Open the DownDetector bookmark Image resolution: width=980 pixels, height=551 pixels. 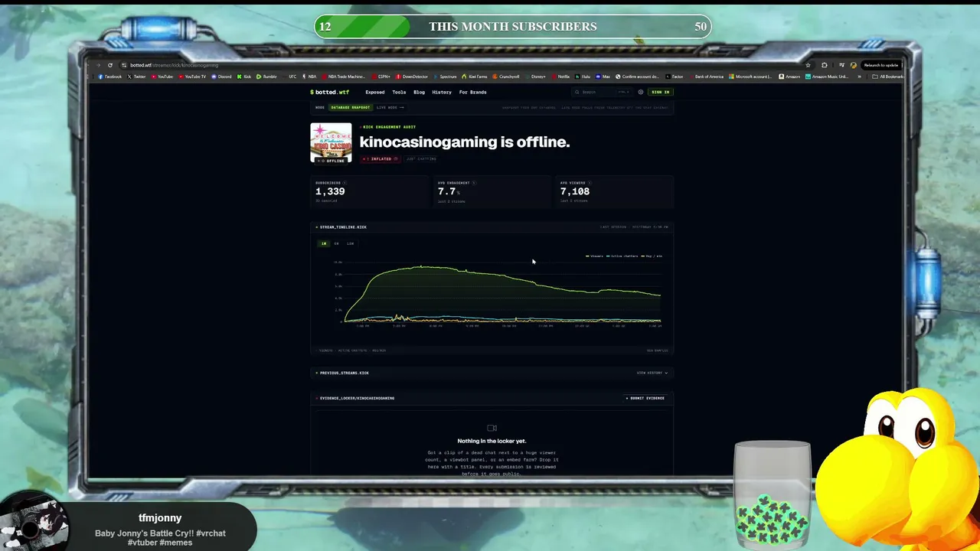[x=413, y=77]
